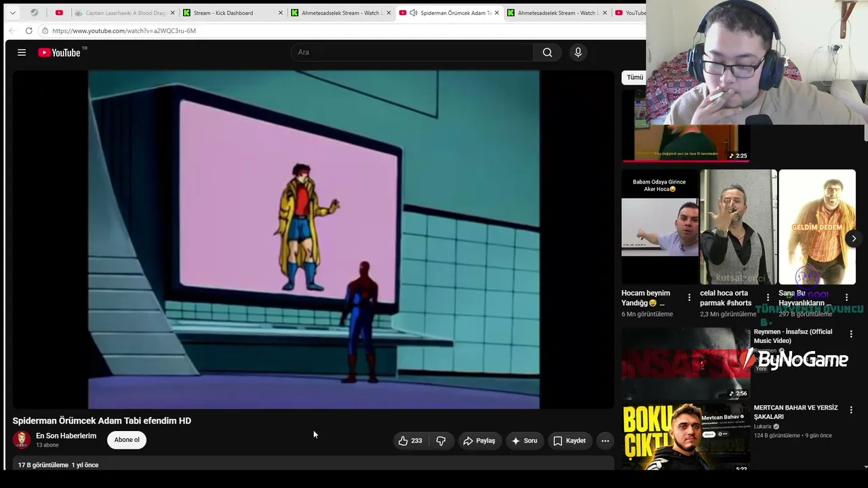The image size is (868, 488).
Task: Click the '17 B görüntüleme 1 yıl önce' stats text
Action: [x=58, y=465]
